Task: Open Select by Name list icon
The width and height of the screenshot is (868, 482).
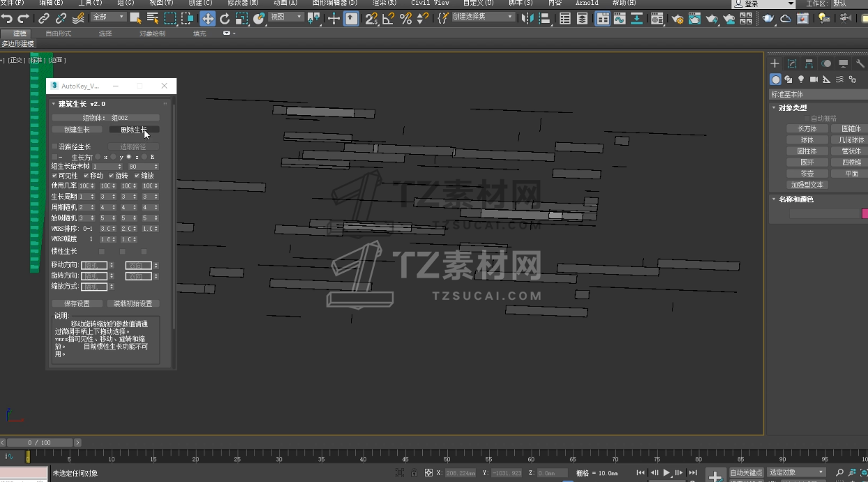Action: coord(152,18)
